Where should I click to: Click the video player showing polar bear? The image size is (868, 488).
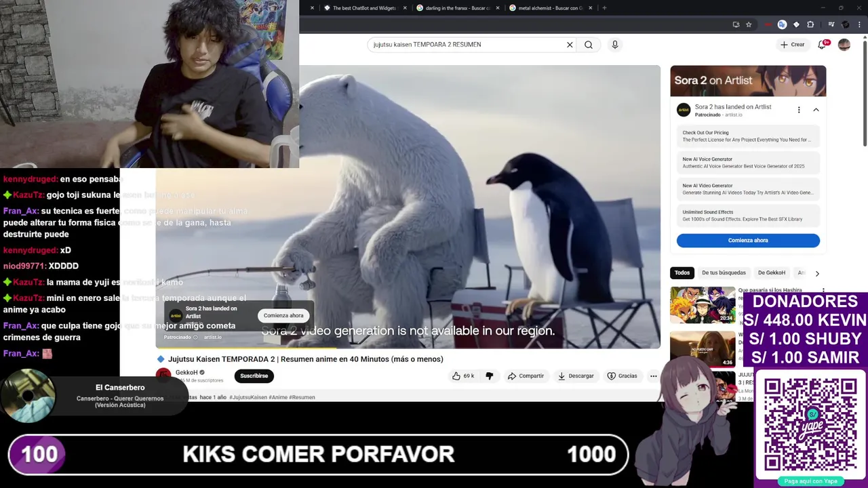point(408,207)
